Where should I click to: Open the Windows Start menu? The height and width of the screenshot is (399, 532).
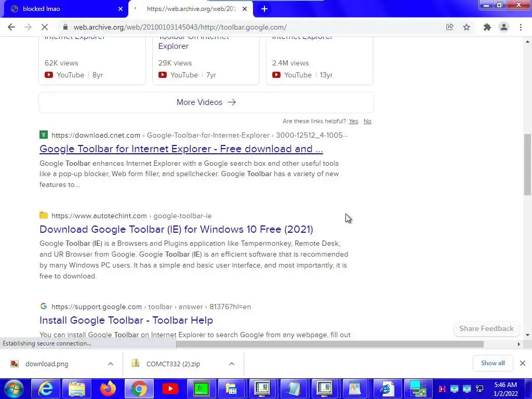(14, 389)
